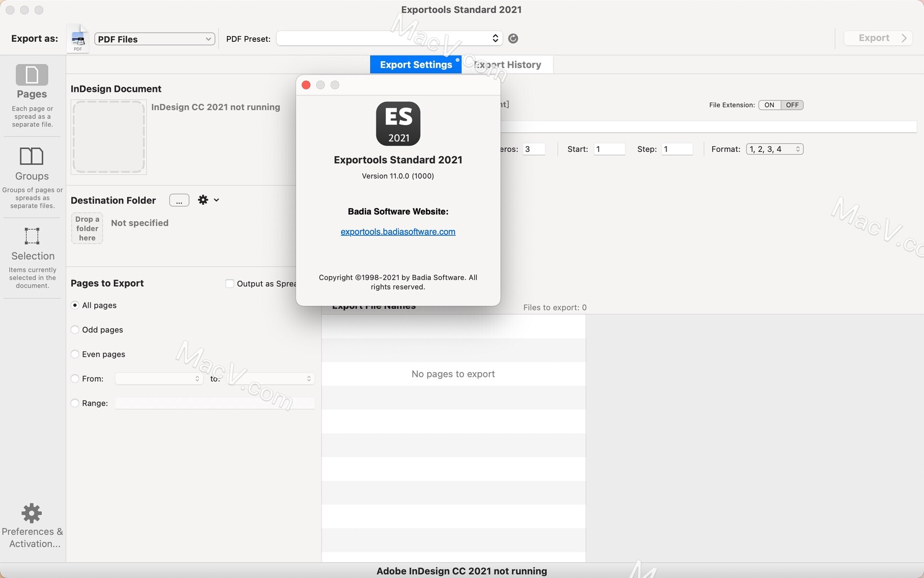Browse destination folder with ellipsis button
Screen dimensions: 924x578
179,201
